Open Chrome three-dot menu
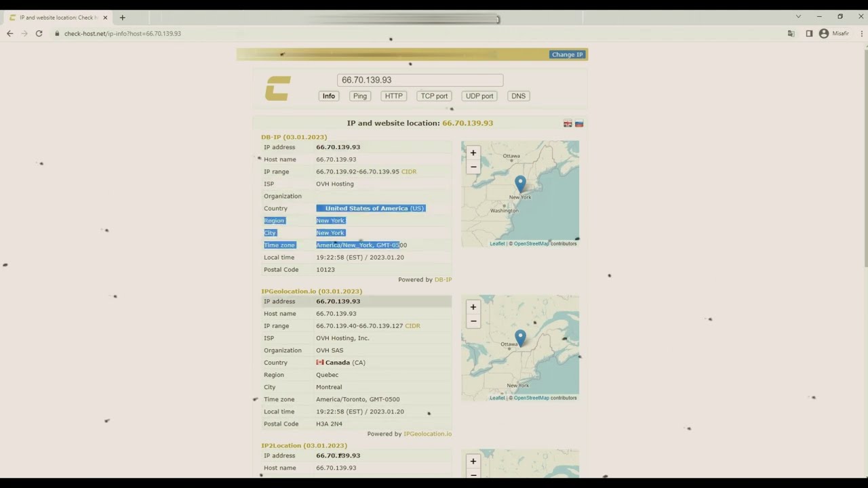 pyautogui.click(x=862, y=33)
